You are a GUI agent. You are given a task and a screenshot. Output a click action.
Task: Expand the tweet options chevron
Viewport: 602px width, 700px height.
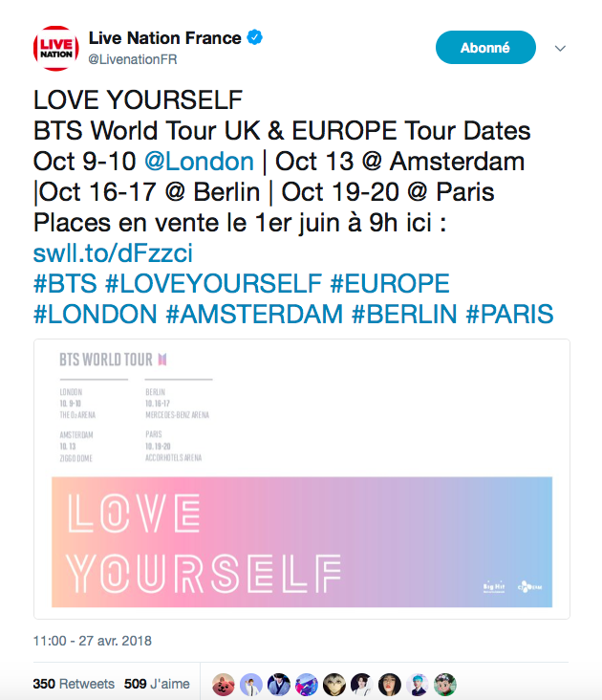[561, 48]
